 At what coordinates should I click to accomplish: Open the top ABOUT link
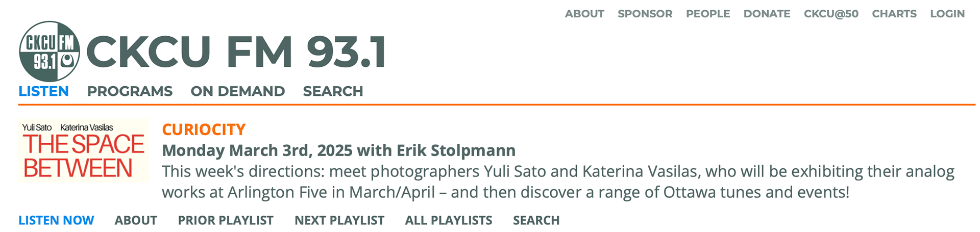[x=584, y=14]
